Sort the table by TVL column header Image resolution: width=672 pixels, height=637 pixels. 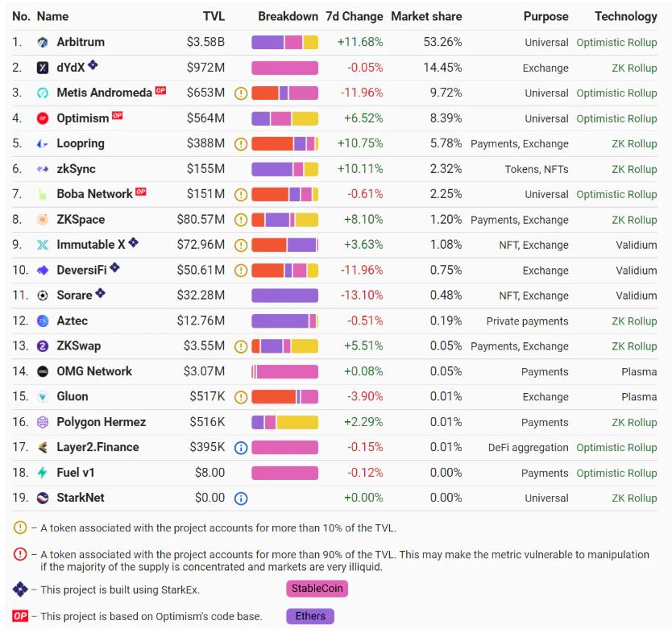coord(214,16)
